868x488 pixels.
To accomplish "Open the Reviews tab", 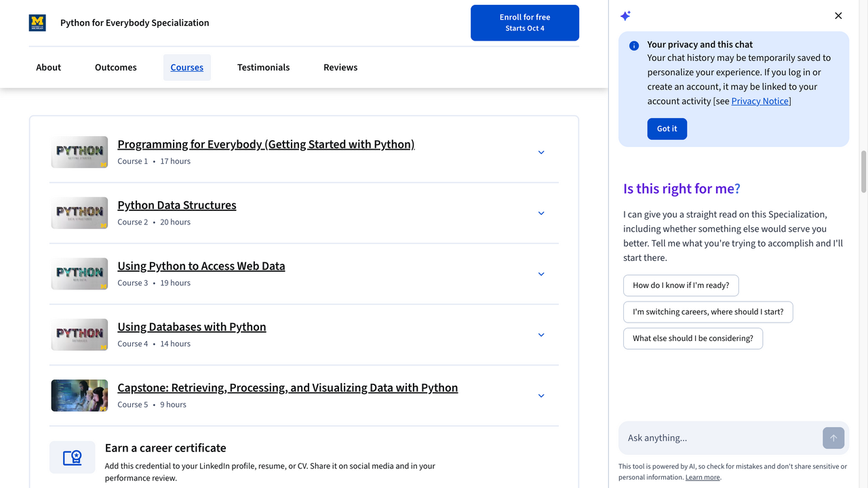I will (x=340, y=67).
